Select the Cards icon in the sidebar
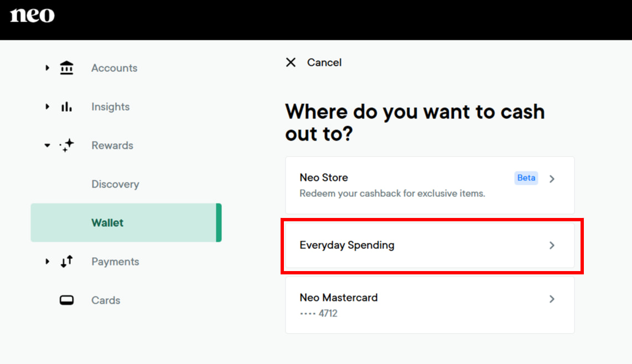Image resolution: width=632 pixels, height=364 pixels. 66,300
